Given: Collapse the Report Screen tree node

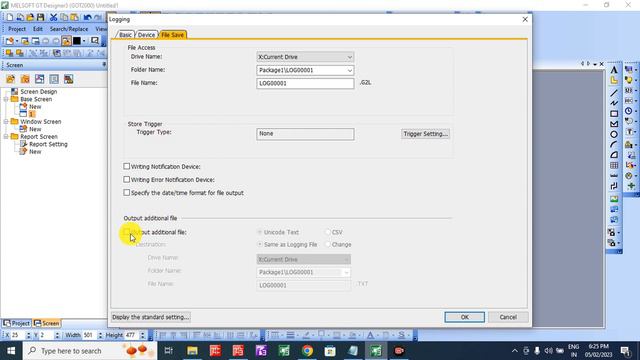Looking at the screenshot, I should point(6,136).
